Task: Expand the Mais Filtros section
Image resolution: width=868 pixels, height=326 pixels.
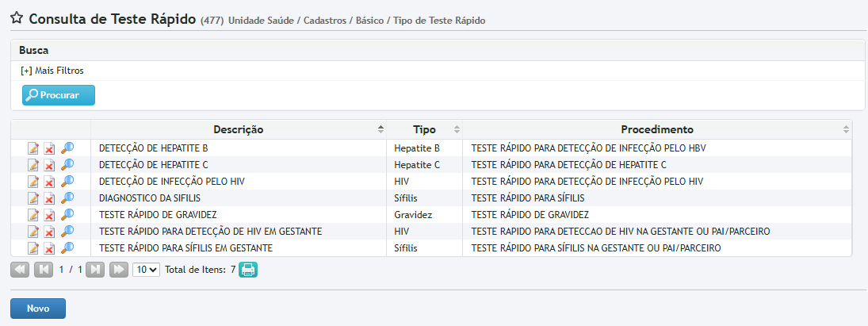Action: [x=52, y=71]
